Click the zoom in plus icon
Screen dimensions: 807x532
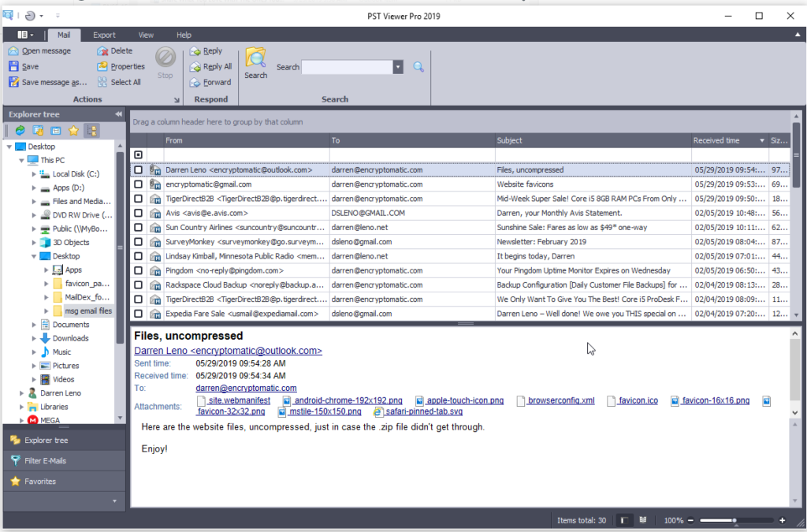[x=783, y=520]
